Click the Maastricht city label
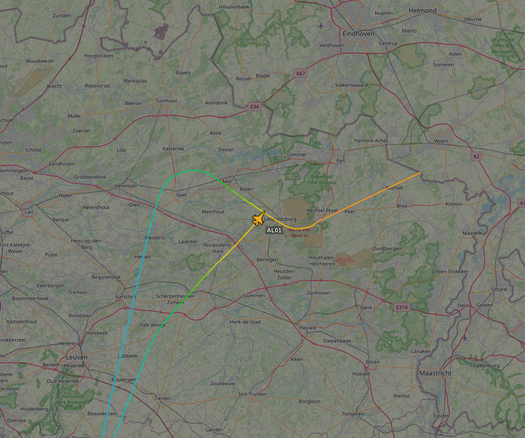The width and height of the screenshot is (525, 438). (435, 373)
